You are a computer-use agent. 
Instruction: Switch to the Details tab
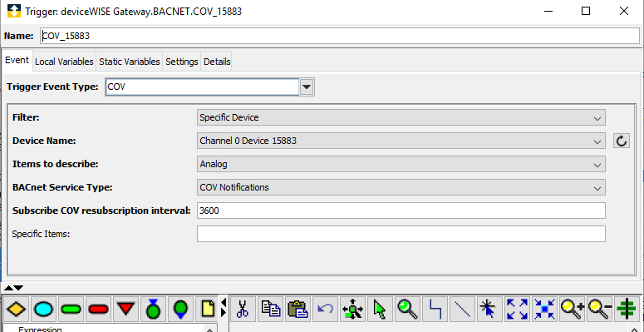coord(217,62)
